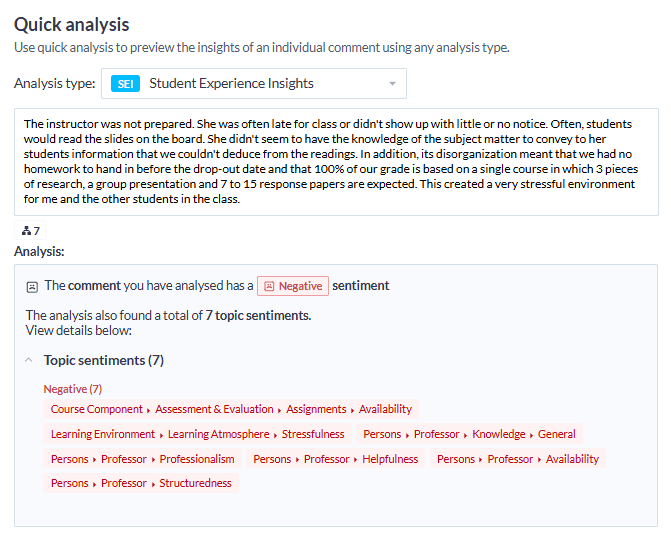
Task: Click the Professor Knowledge General tag
Action: click(x=469, y=434)
